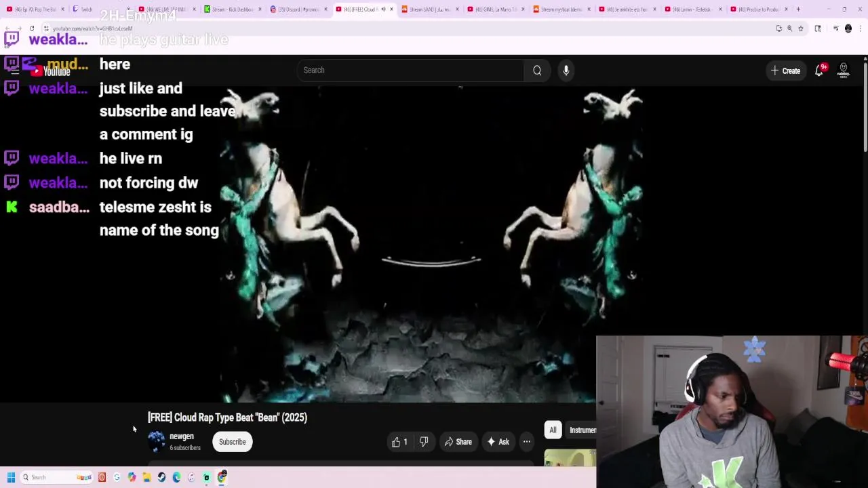Select the Instrumentals filter chip
Screen dimensions: 868x488
(x=582, y=430)
